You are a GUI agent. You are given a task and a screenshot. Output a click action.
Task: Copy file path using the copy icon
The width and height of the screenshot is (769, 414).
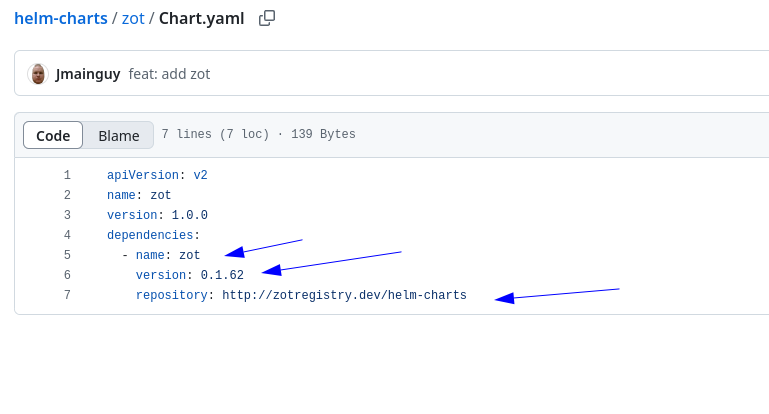267,18
